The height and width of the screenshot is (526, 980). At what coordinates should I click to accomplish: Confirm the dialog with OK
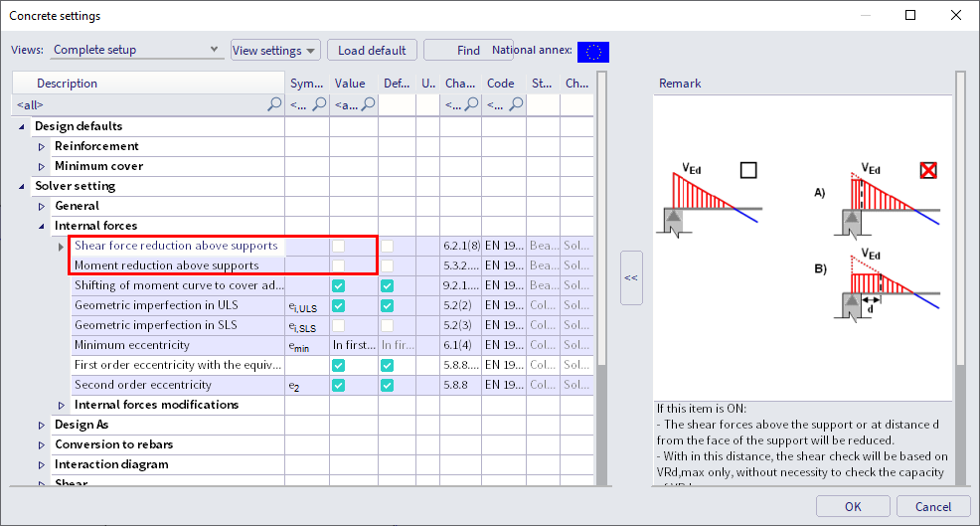(x=853, y=506)
